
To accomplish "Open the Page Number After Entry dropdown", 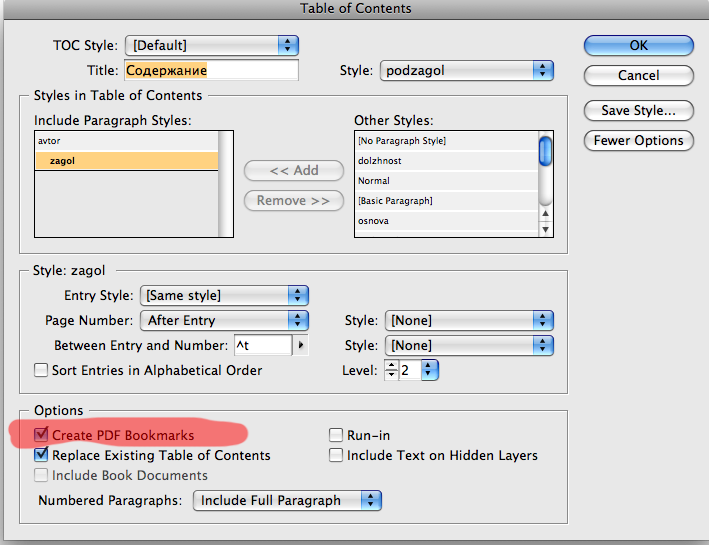I will pos(224,320).
